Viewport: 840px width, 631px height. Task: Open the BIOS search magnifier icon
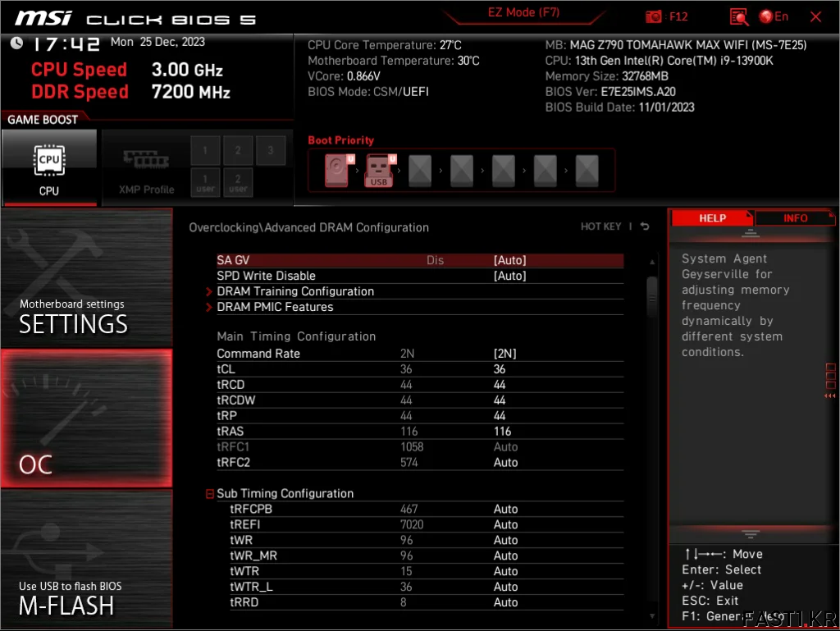[739, 17]
